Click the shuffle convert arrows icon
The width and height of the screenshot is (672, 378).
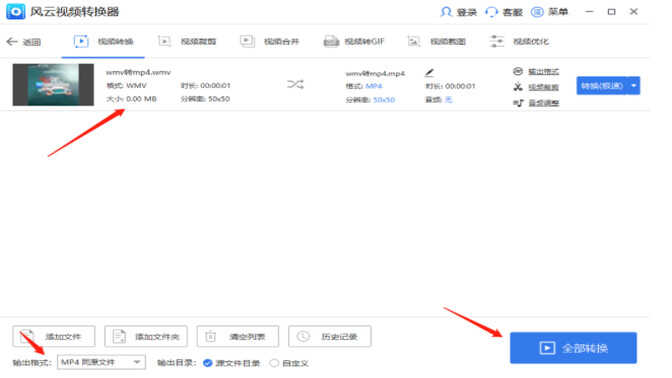coord(295,84)
